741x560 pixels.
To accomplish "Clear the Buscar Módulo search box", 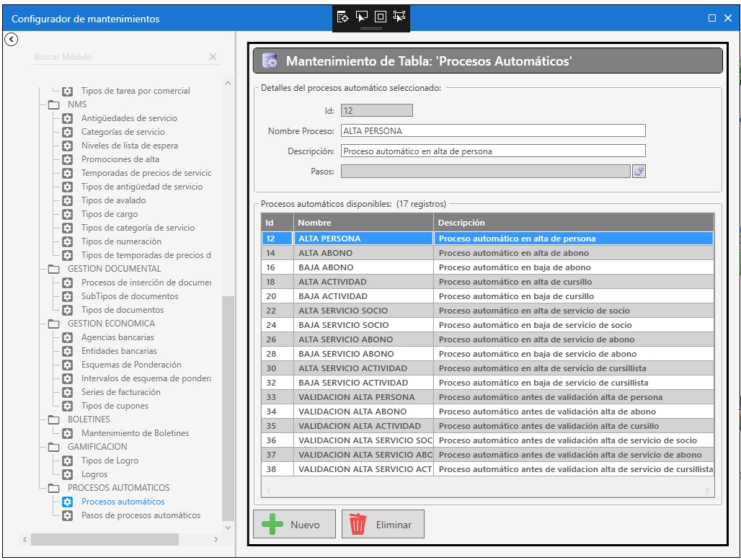I will [213, 57].
